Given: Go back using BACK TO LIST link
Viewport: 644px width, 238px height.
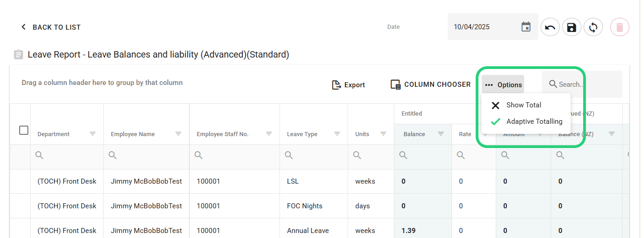Looking at the screenshot, I should coord(51,27).
